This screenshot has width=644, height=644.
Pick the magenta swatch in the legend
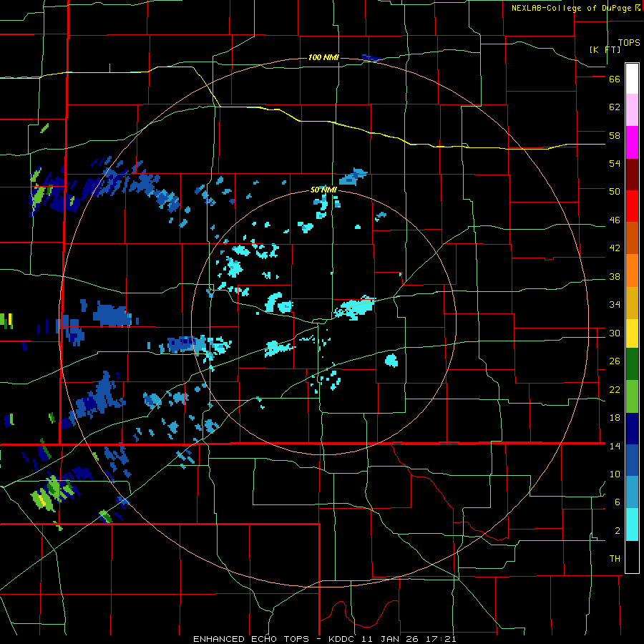632,142
